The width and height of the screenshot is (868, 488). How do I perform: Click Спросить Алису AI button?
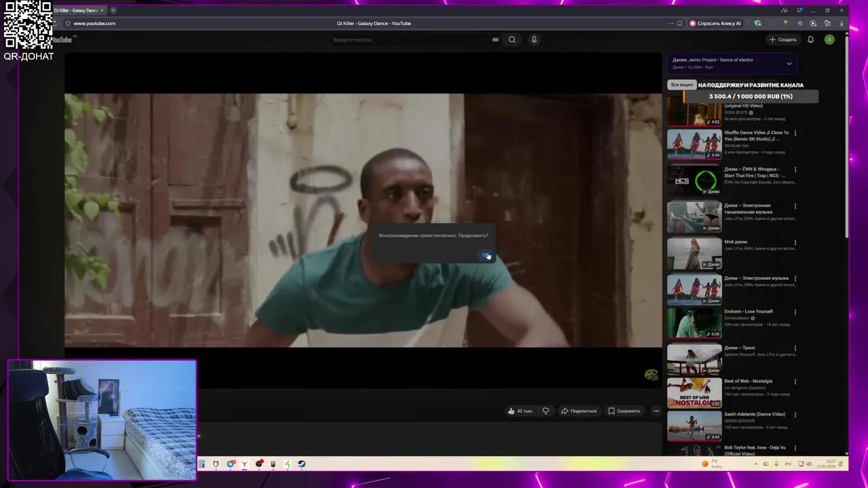click(x=715, y=23)
